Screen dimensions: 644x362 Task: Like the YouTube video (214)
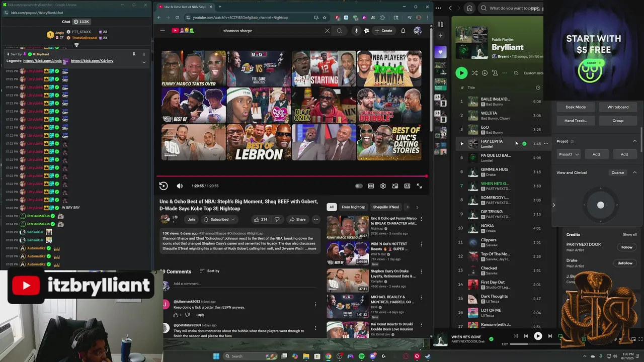tap(261, 219)
